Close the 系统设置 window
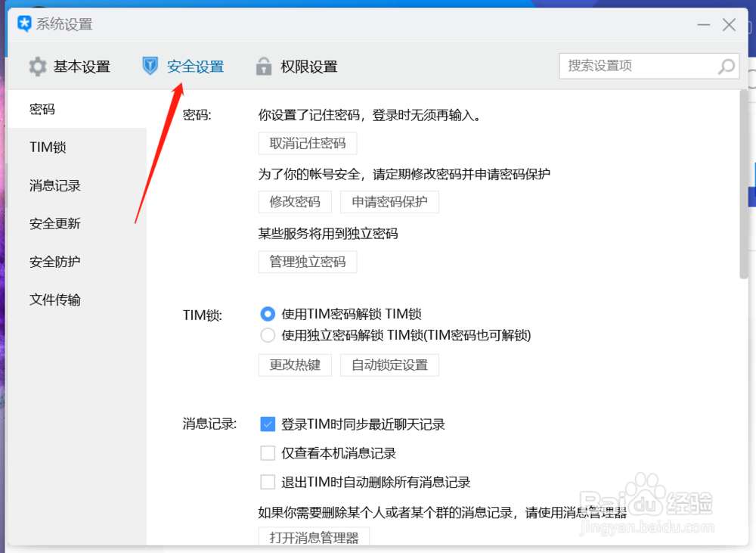The width and height of the screenshot is (756, 553). (x=729, y=25)
